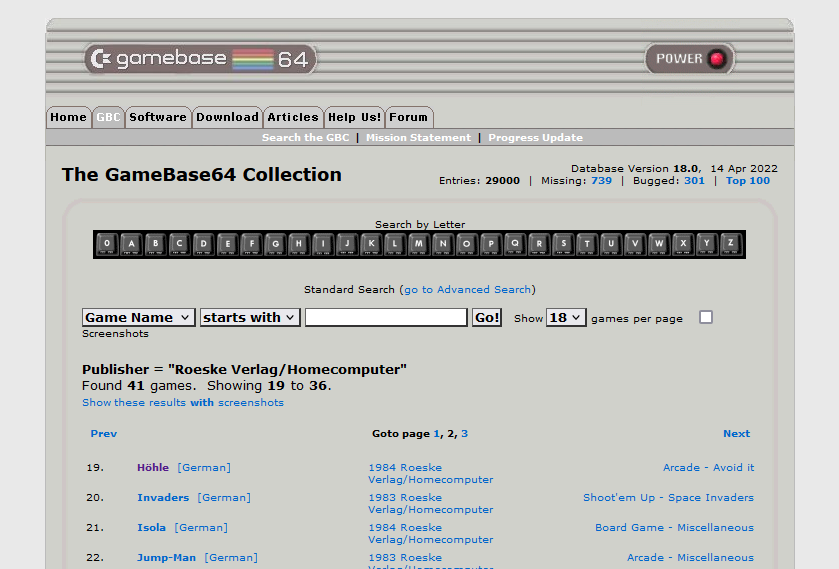This screenshot has width=839, height=569.
Task: Open the games per page dropdown showing 18
Action: (x=566, y=317)
